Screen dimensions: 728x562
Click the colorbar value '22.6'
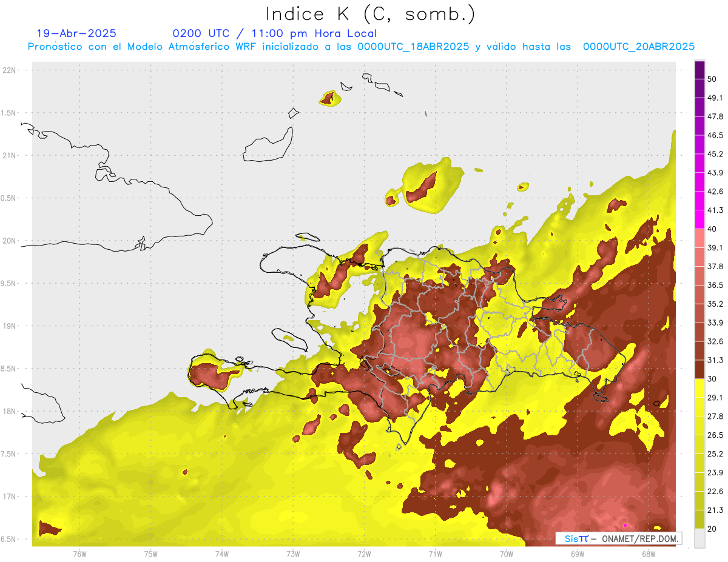(715, 491)
